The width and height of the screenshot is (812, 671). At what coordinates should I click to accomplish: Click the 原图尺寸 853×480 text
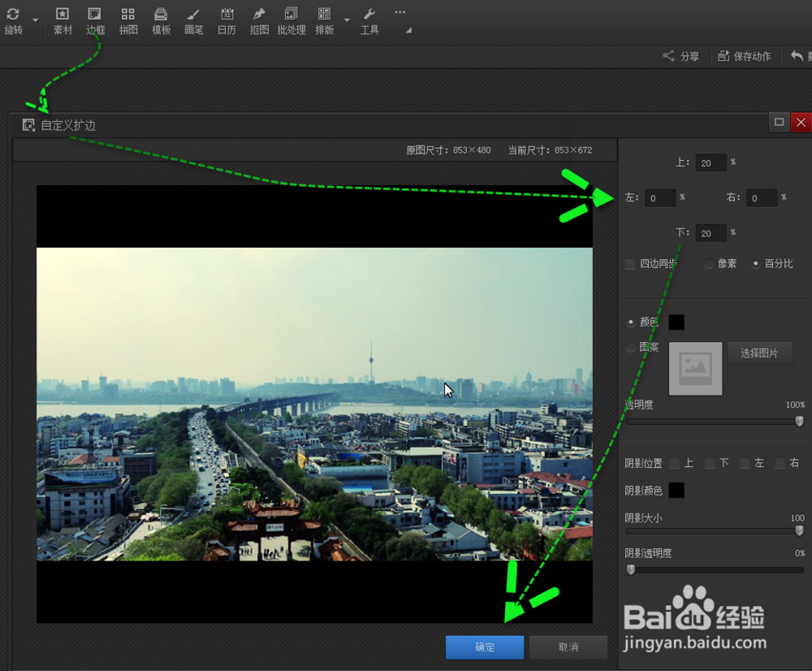click(448, 150)
